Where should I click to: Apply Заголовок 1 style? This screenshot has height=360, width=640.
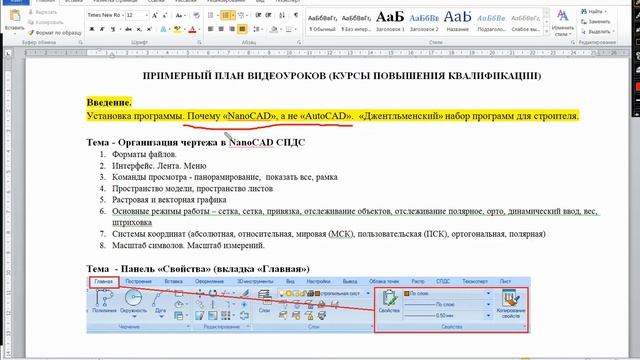[x=390, y=22]
